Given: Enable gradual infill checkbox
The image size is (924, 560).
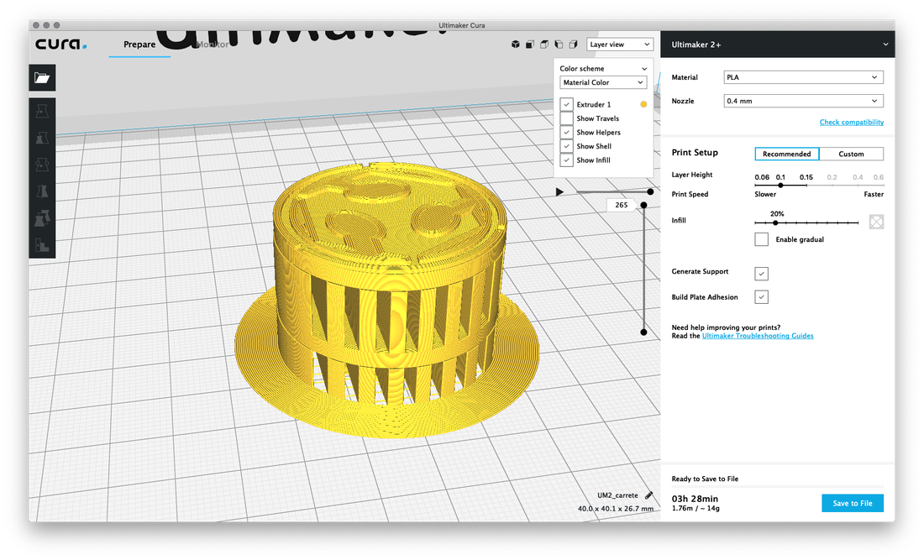Looking at the screenshot, I should 761,239.
